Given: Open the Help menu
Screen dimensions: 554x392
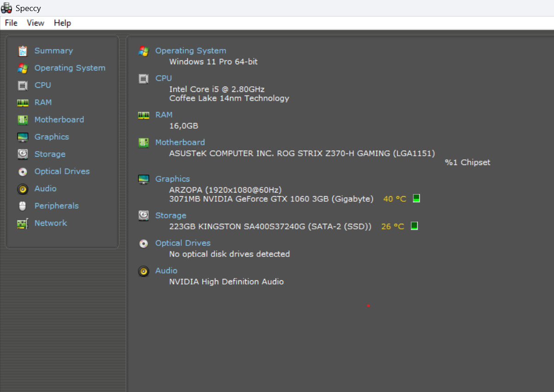Looking at the screenshot, I should 63,23.
